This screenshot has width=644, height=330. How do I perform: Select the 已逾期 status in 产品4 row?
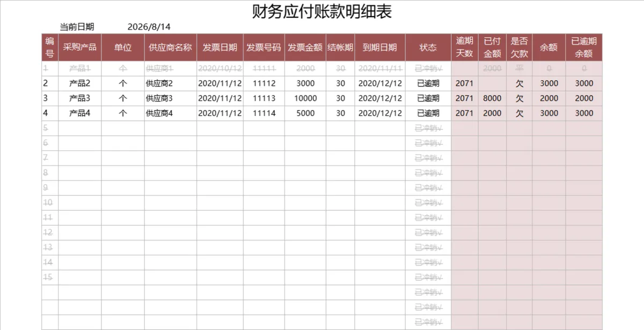coord(428,113)
